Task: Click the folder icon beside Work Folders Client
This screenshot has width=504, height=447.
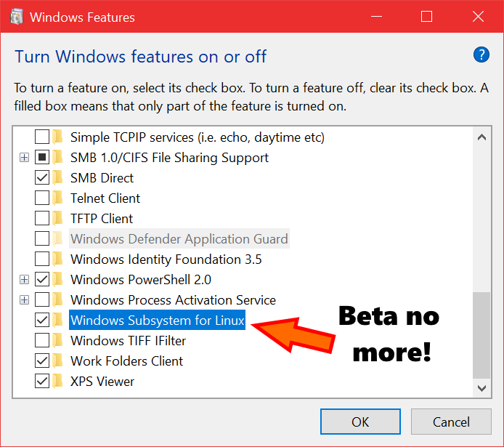Action: click(x=58, y=361)
